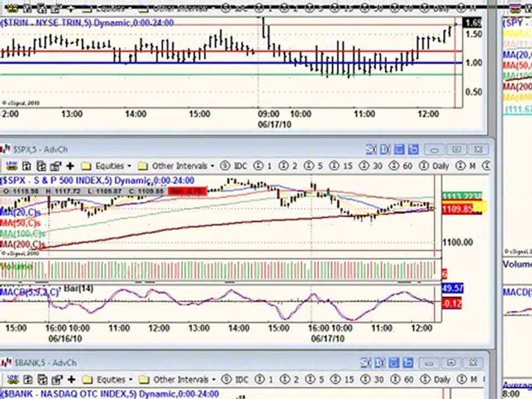Click the $BANK - NASDAQ OTC INDEX title
The height and width of the screenshot is (399, 532).
tap(110, 394)
